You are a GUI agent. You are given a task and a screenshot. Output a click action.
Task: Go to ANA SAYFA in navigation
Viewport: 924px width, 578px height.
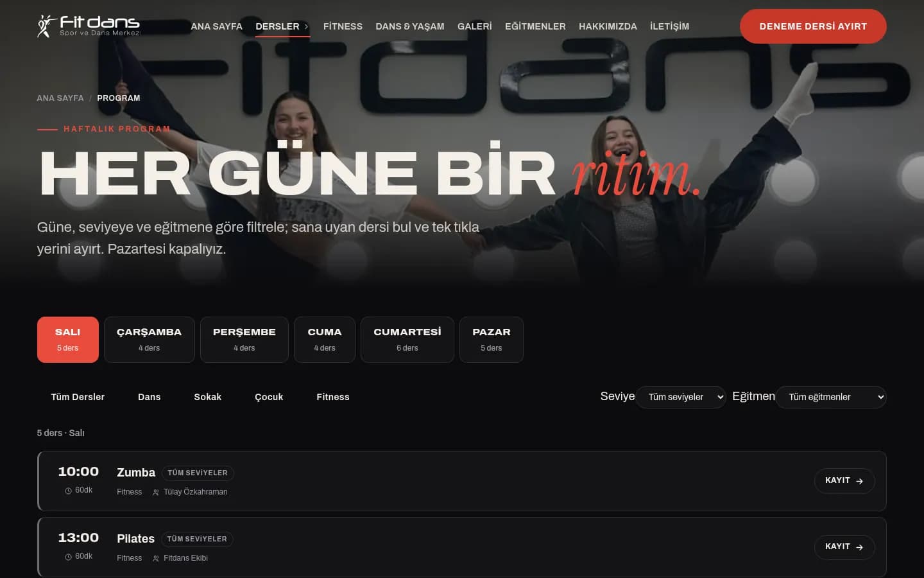pyautogui.click(x=216, y=26)
